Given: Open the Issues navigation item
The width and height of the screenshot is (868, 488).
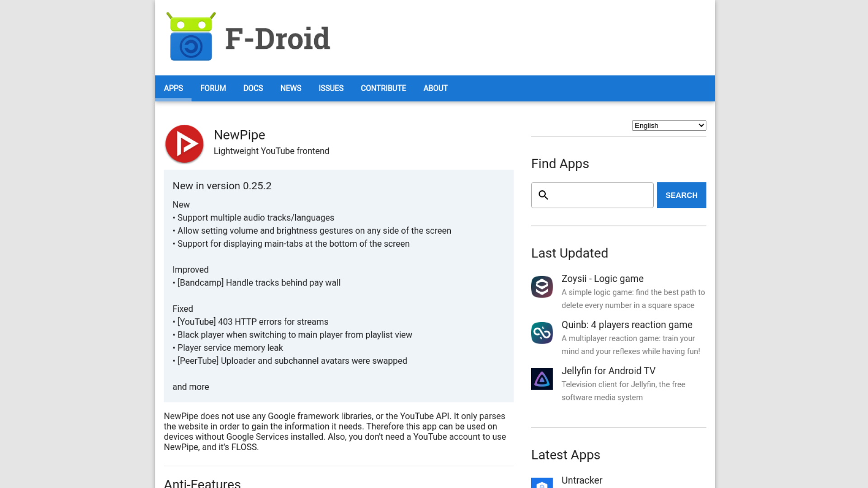Looking at the screenshot, I should coord(330,88).
